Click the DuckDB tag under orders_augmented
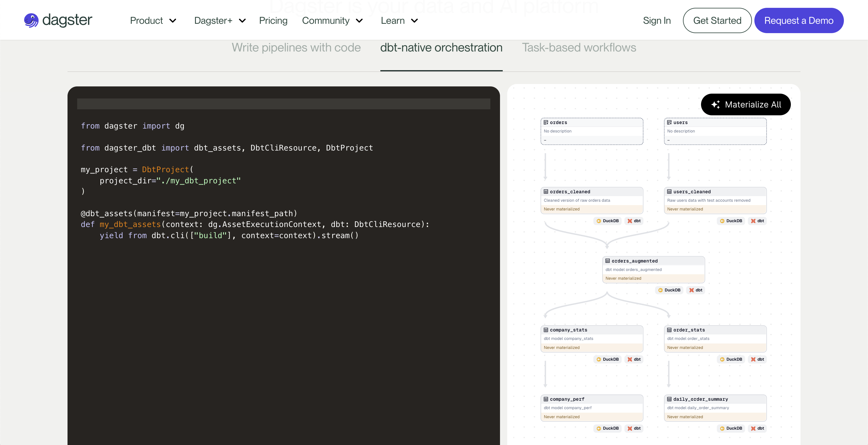 click(669, 290)
